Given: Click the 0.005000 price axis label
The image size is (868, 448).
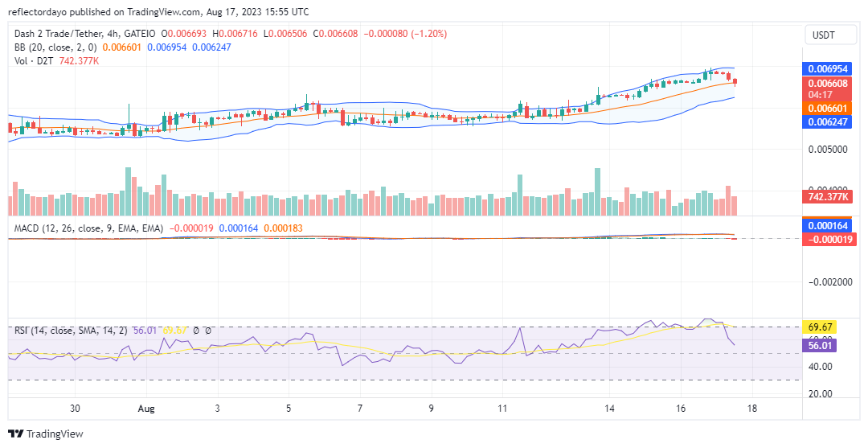Looking at the screenshot, I should [x=827, y=149].
